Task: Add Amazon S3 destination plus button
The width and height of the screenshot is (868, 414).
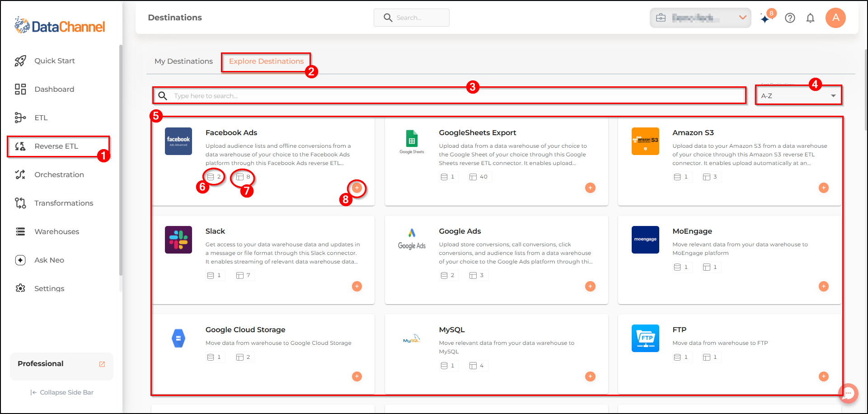Action: pos(824,188)
